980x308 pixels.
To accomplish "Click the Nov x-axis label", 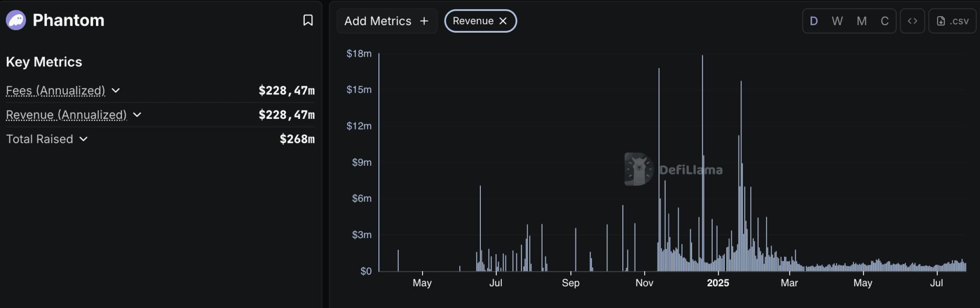I will (644, 283).
